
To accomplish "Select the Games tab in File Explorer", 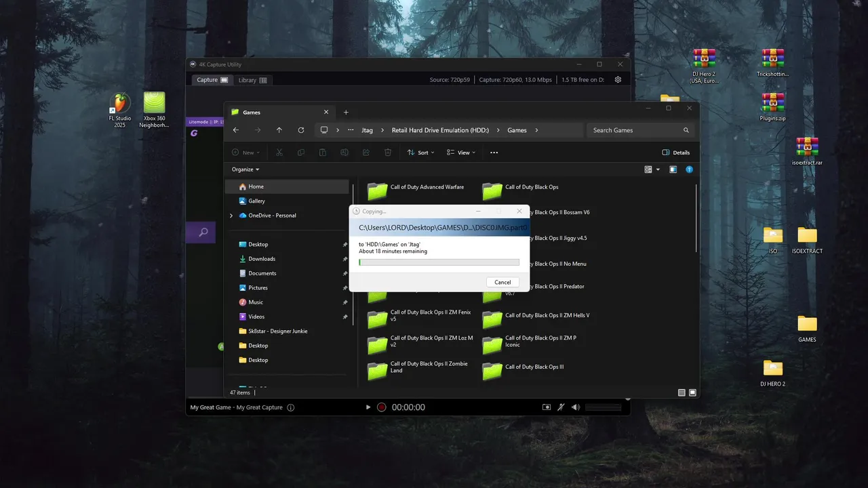I will point(279,113).
